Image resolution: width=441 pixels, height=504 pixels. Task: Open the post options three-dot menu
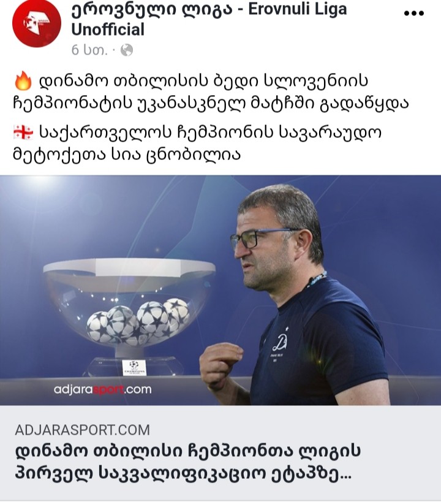coord(413,13)
